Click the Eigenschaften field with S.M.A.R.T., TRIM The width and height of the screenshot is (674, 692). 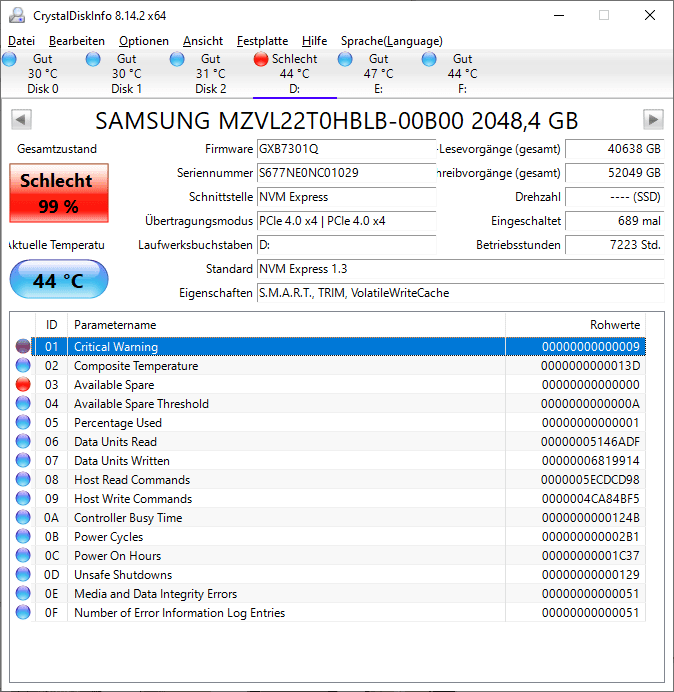coord(460,293)
